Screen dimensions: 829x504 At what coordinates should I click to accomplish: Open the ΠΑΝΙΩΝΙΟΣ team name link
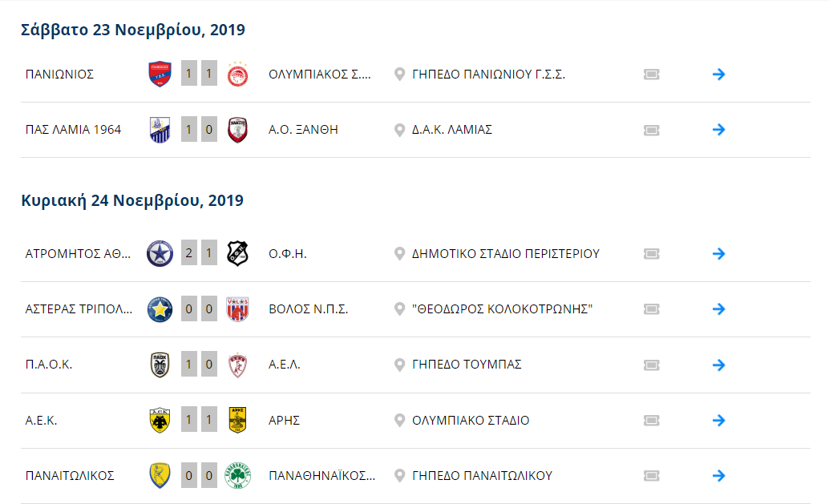(60, 74)
